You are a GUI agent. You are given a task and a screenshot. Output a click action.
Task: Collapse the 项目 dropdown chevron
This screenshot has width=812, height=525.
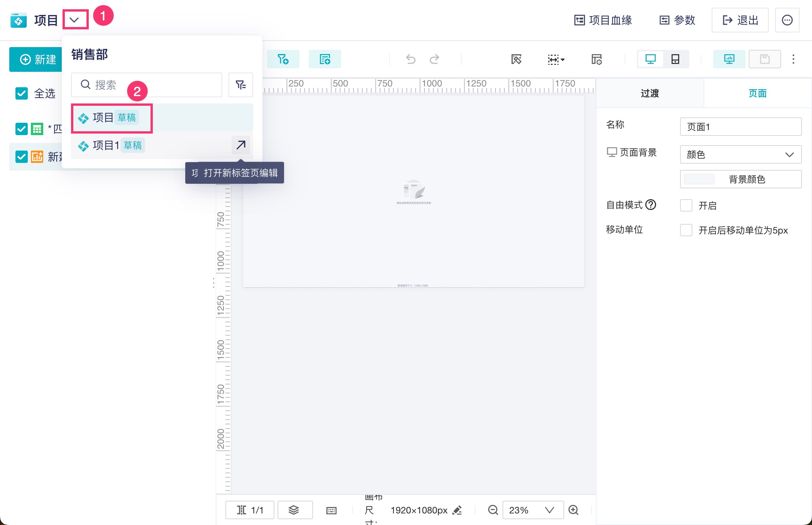75,20
